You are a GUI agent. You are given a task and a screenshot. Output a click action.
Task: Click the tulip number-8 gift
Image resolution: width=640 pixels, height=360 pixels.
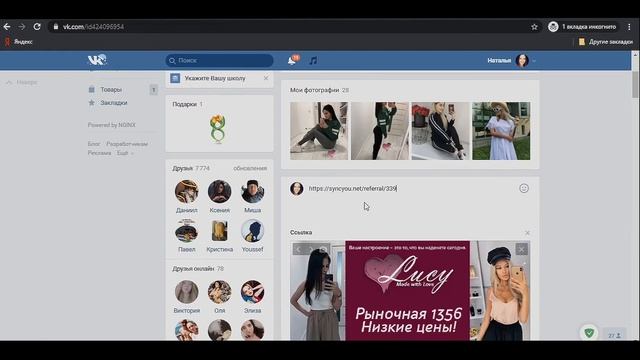coord(218,129)
